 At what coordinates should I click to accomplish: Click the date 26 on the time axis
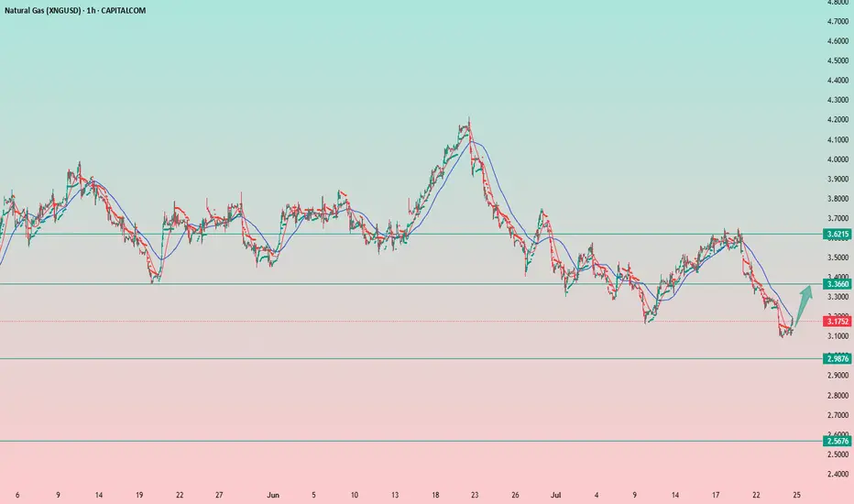[515, 495]
